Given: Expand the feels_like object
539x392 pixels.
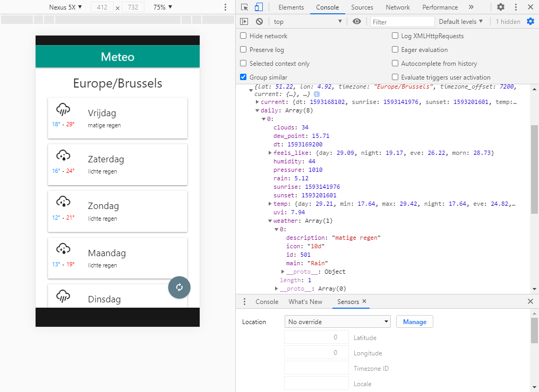Looking at the screenshot, I should pos(270,153).
